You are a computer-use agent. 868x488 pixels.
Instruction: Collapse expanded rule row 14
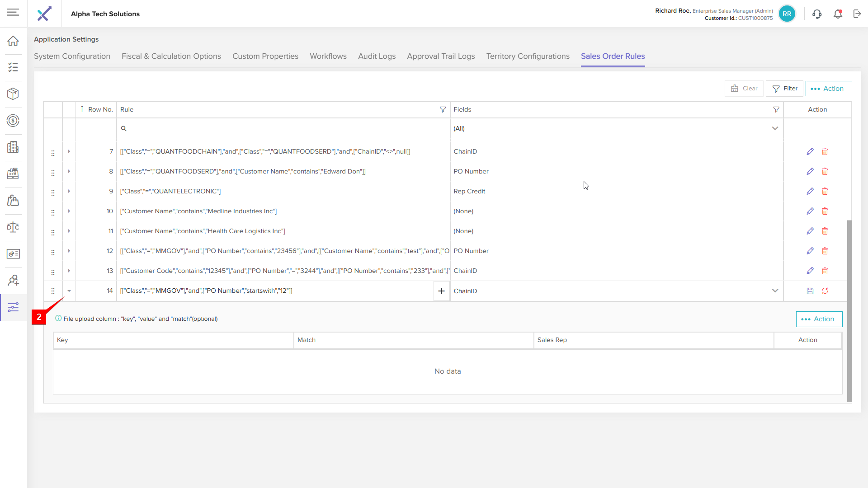pyautogui.click(x=69, y=291)
